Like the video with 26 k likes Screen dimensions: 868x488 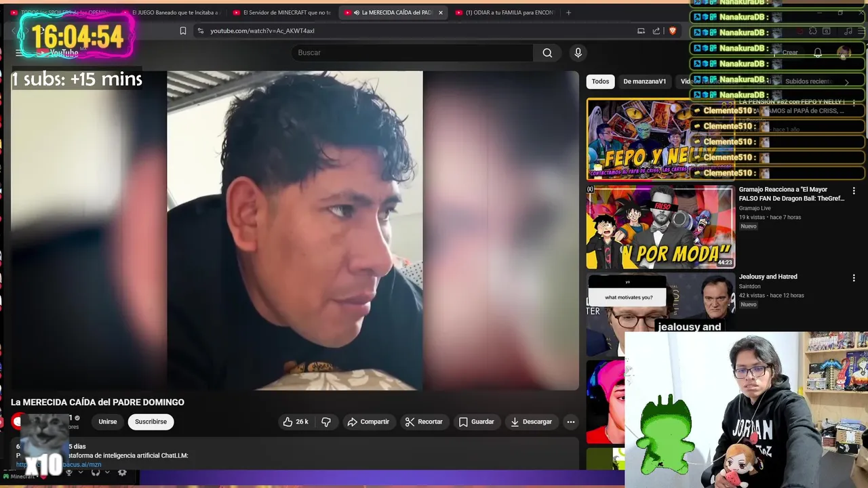pyautogui.click(x=296, y=422)
